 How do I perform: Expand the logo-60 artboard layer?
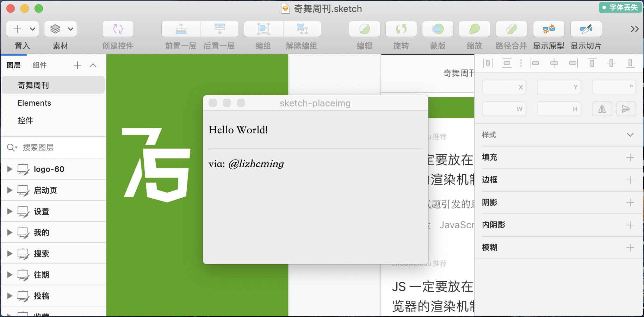click(x=10, y=169)
